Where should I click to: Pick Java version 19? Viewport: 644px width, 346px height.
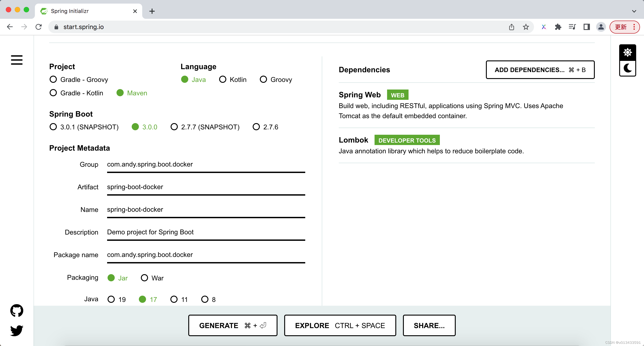[117, 299]
